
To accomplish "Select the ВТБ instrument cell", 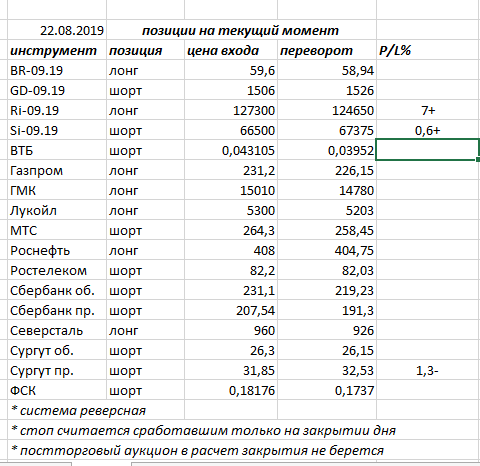I will coord(57,150).
